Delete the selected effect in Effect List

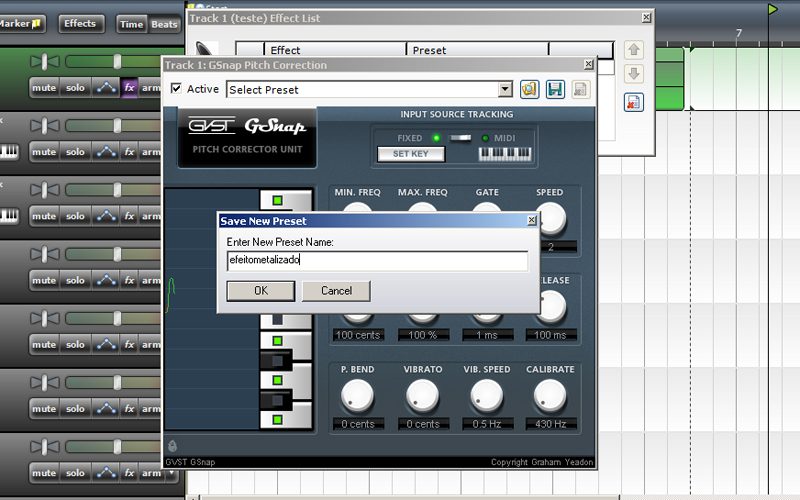634,102
